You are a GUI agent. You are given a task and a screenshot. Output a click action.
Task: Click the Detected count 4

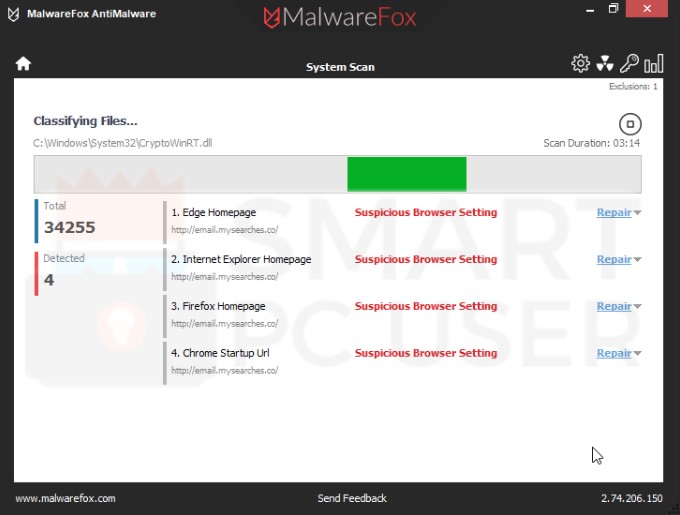(49, 280)
